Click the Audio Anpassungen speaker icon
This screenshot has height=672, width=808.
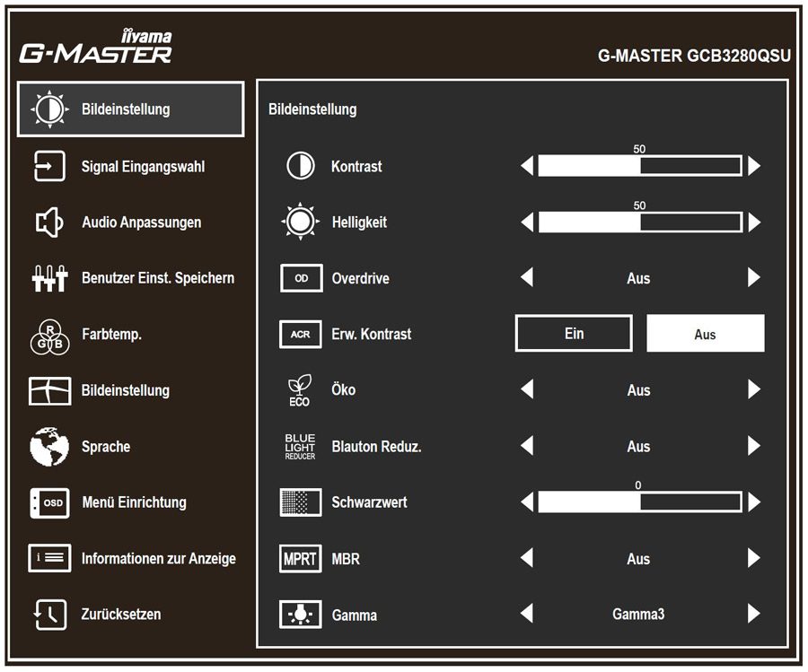49,222
